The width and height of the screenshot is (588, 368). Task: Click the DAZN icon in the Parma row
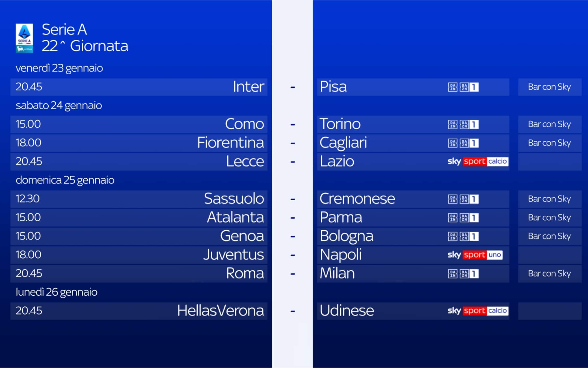(x=452, y=218)
